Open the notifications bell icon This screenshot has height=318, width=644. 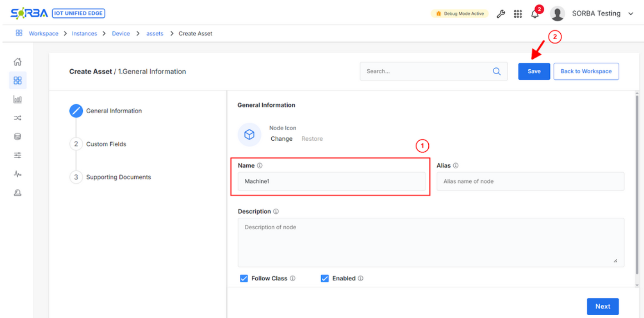click(535, 14)
